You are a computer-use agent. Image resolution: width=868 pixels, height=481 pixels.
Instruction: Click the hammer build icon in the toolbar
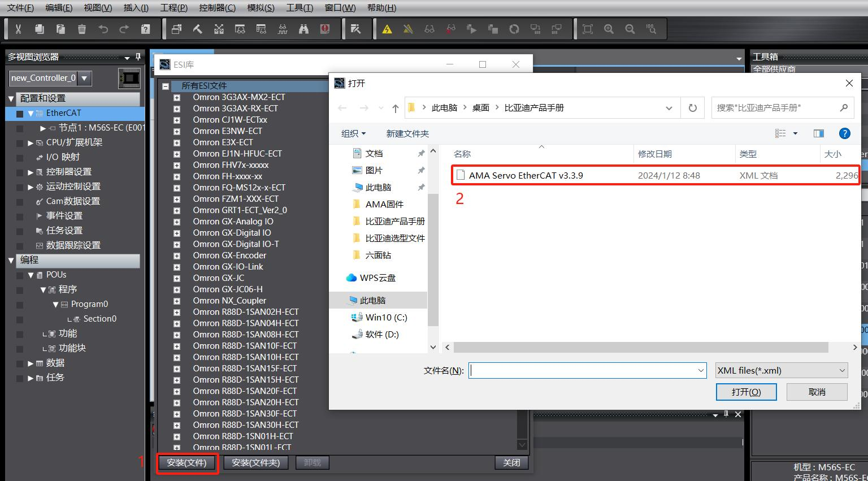[x=198, y=29]
